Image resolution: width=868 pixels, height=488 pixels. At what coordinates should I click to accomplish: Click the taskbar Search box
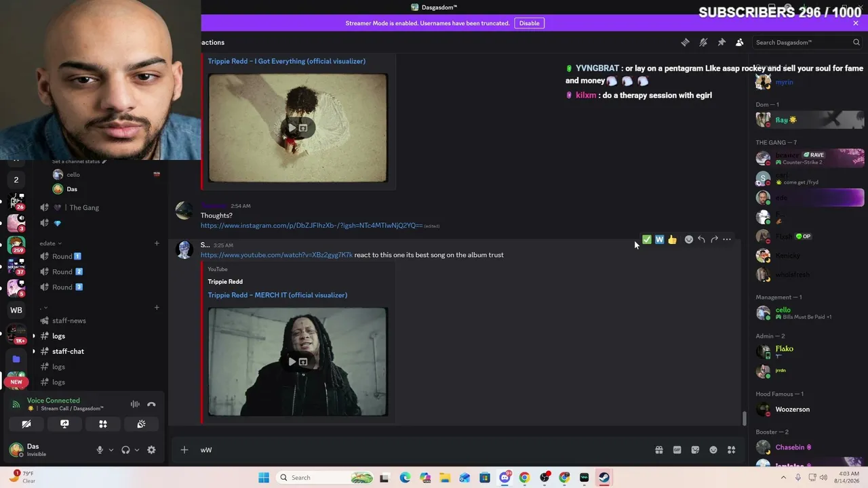(327, 477)
